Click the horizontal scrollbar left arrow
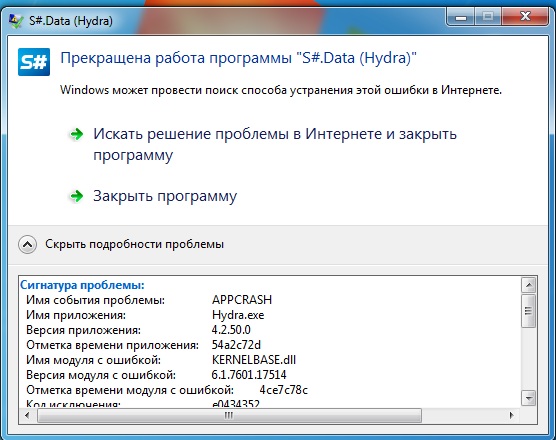Viewport: 556px width, 440px height. [x=27, y=415]
